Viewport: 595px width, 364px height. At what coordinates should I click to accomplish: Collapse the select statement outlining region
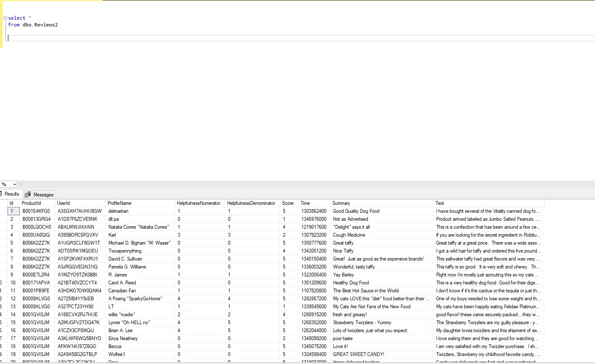[x=5, y=18]
